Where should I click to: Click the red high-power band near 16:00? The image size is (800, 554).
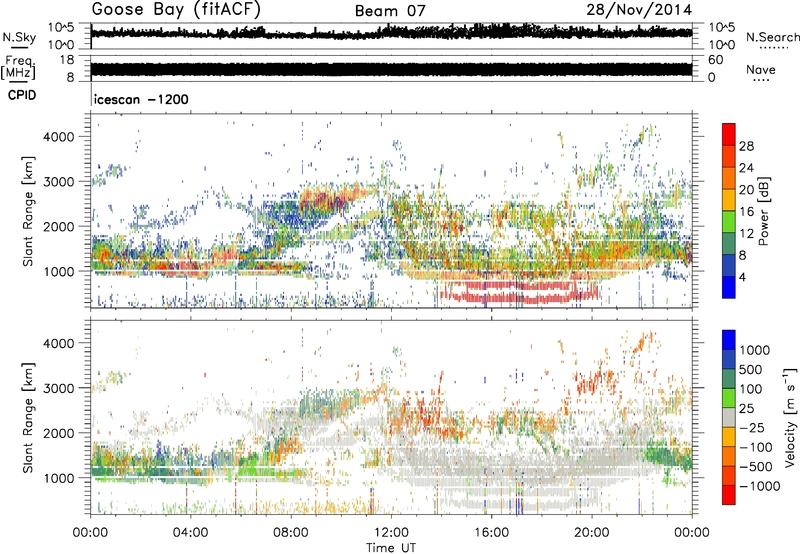point(519,292)
